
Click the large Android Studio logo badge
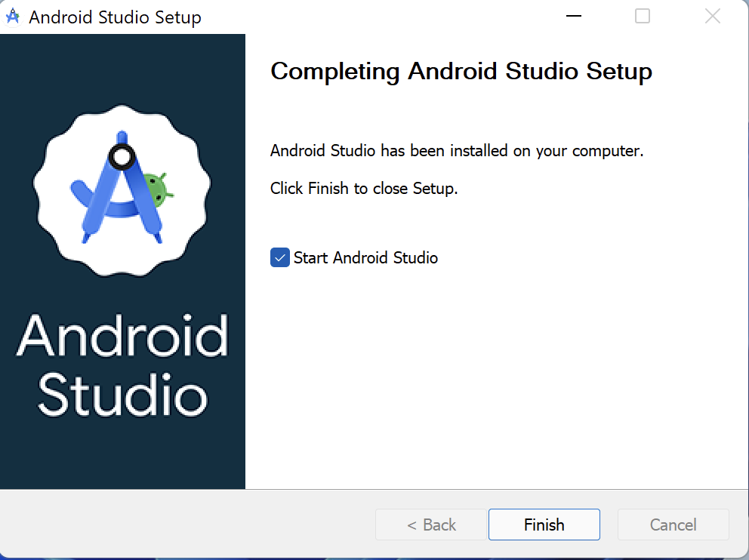(x=122, y=191)
